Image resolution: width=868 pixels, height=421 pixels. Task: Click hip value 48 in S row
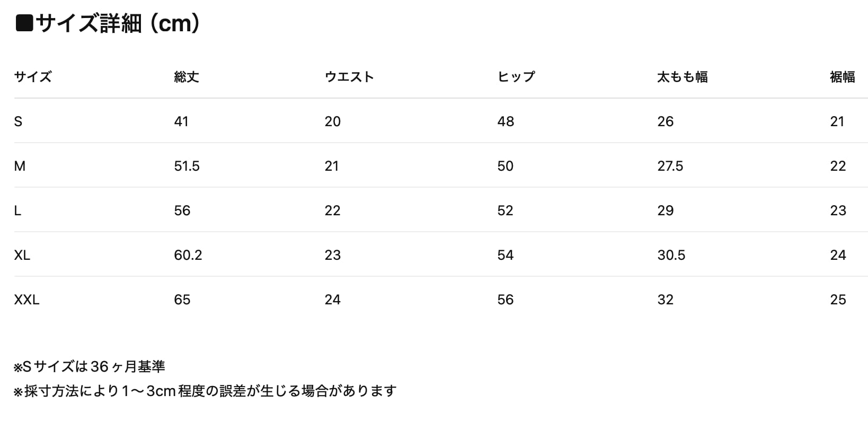coord(506,121)
